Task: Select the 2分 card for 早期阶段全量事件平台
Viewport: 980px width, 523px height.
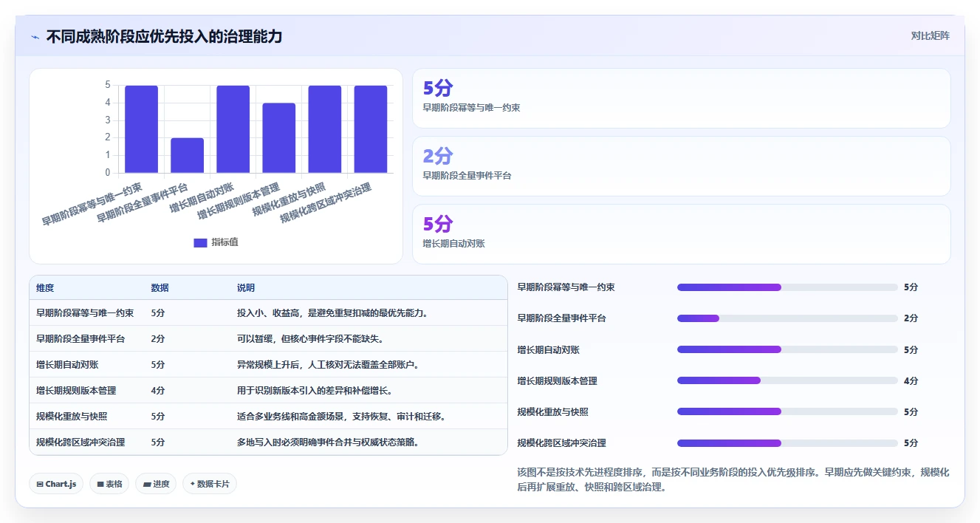Action: pos(681,166)
